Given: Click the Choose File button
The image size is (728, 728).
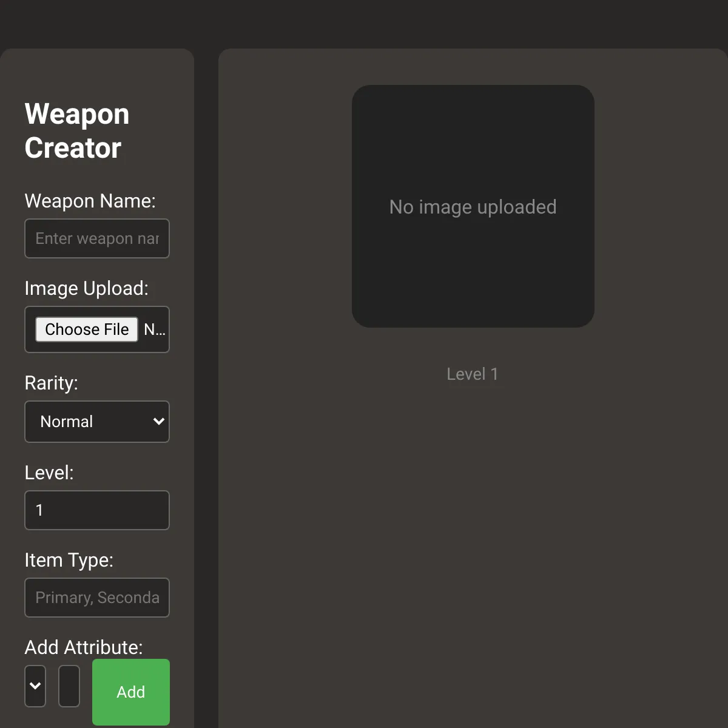Looking at the screenshot, I should coord(87,329).
